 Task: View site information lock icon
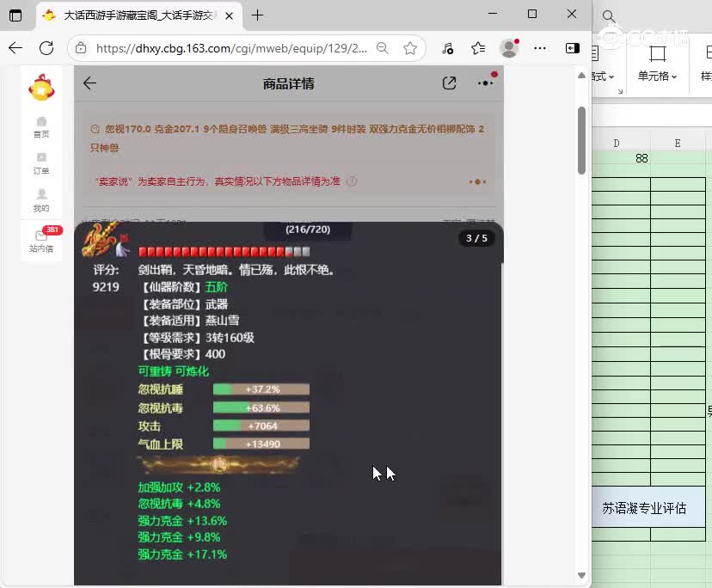click(81, 48)
